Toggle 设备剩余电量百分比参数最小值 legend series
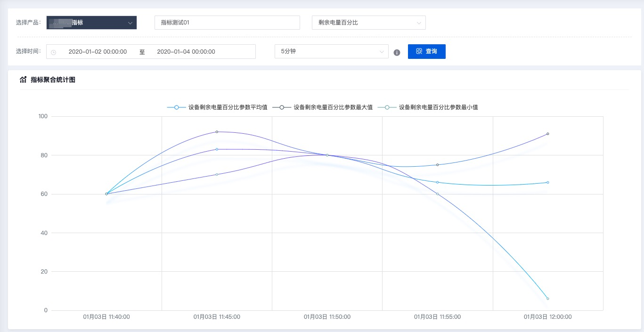The width and height of the screenshot is (644, 332). 428,107
